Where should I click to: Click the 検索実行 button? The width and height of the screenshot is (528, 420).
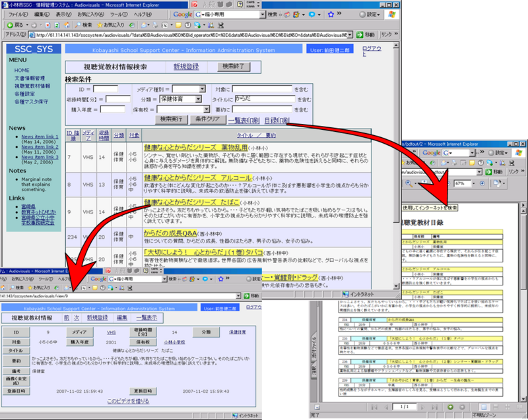[x=172, y=119]
